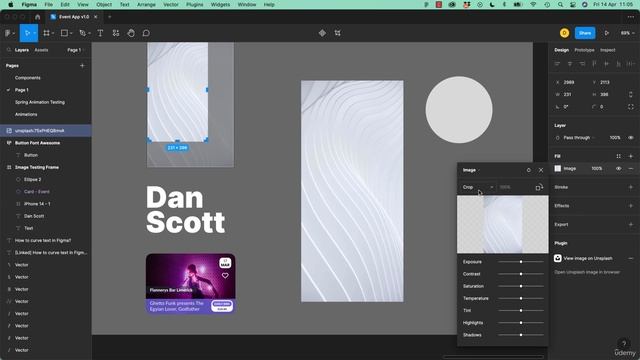Viewport: 640px width, 360px height.
Task: Select the Components page
Action: [x=28, y=78]
